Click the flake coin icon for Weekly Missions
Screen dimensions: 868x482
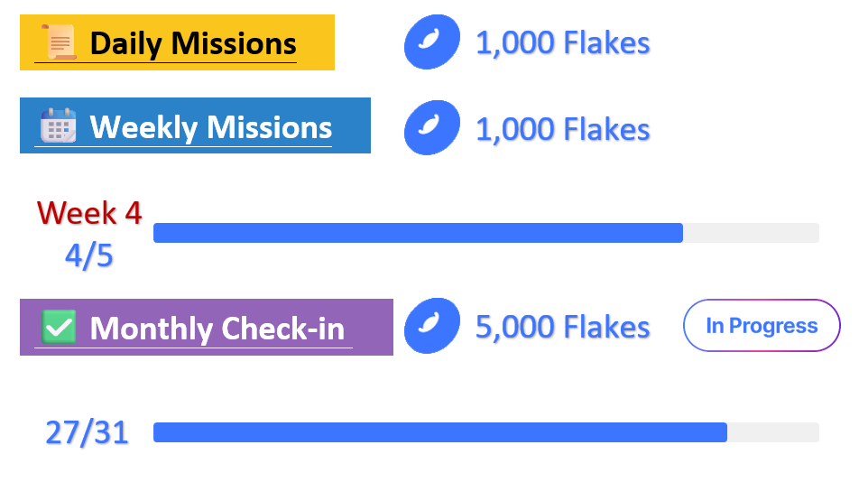click(431, 127)
